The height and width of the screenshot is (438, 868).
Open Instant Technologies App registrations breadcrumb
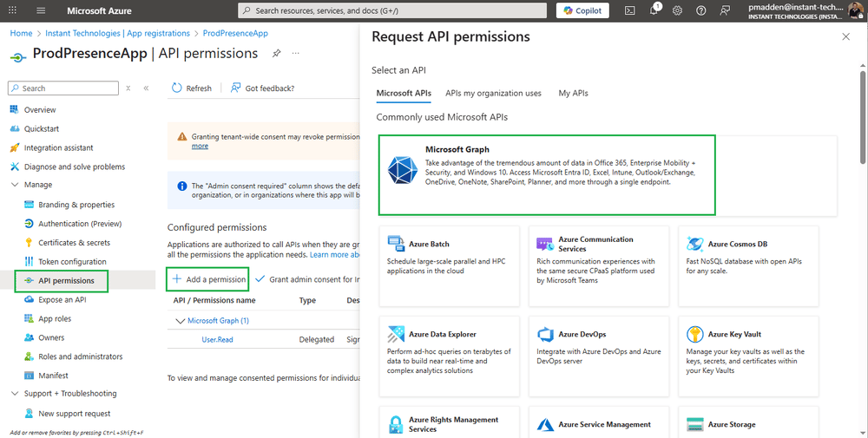tap(117, 33)
